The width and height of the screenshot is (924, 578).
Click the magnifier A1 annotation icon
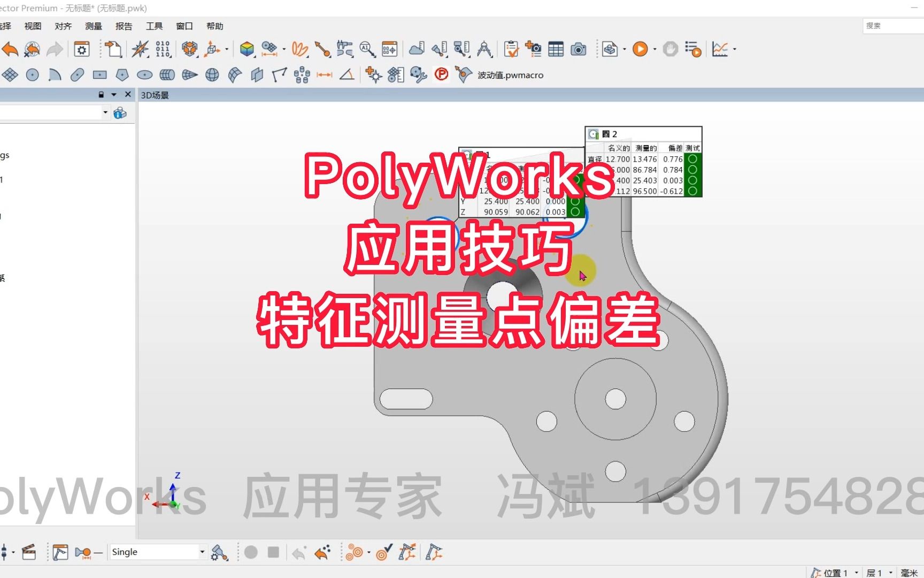click(x=367, y=49)
